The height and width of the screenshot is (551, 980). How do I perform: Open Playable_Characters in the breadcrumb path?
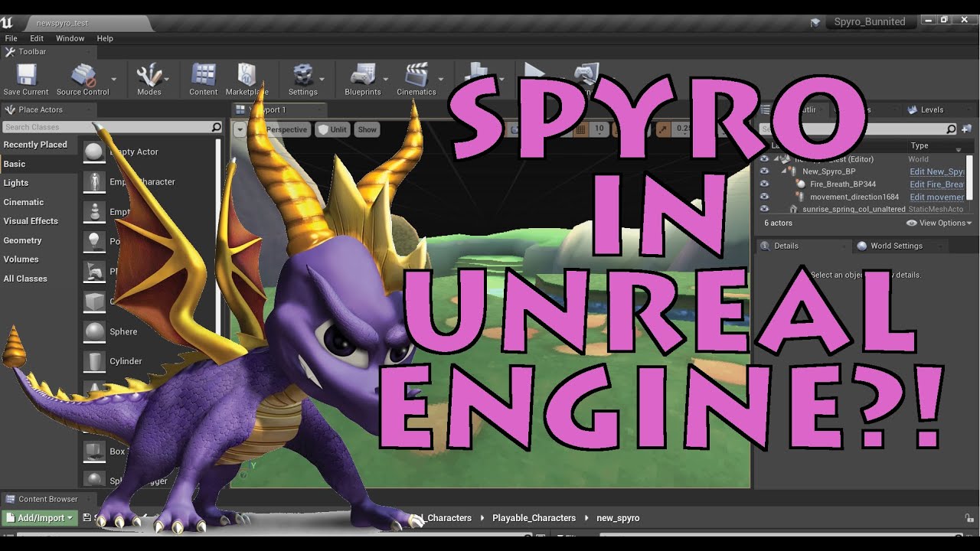[x=534, y=518]
